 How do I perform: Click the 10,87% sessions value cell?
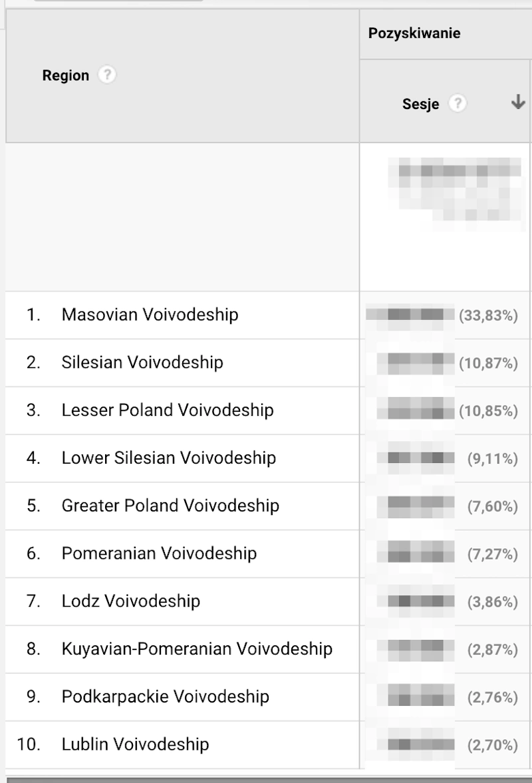click(444, 363)
